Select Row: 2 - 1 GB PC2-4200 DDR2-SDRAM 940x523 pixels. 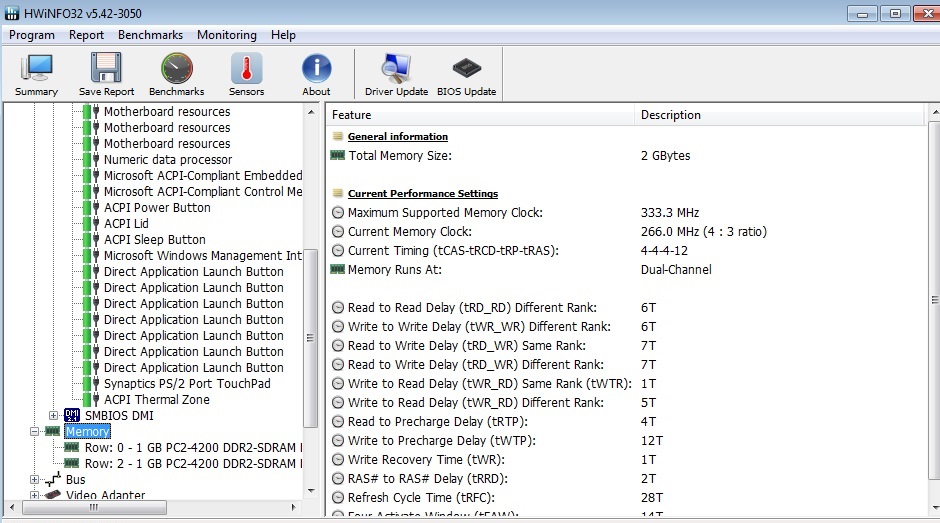[193, 464]
